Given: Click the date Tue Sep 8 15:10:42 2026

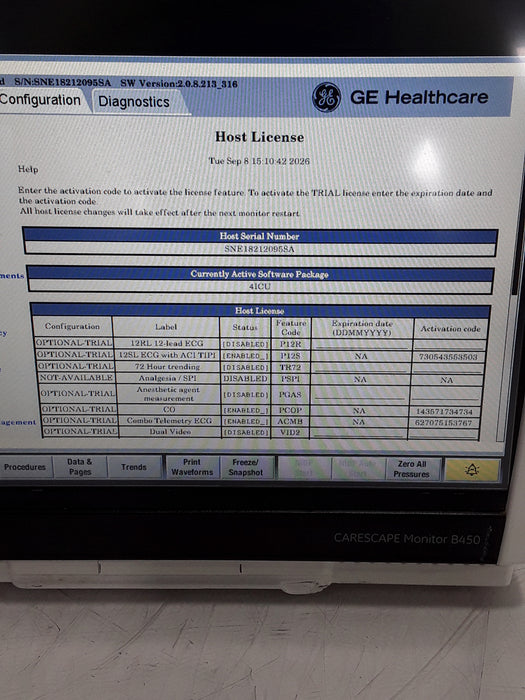Looking at the screenshot, I should (259, 161).
